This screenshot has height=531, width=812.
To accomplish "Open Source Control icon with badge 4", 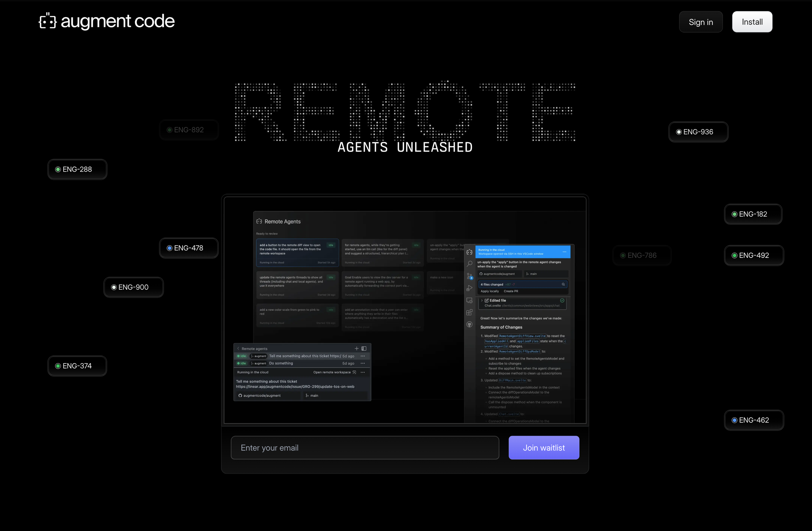I will 469,276.
